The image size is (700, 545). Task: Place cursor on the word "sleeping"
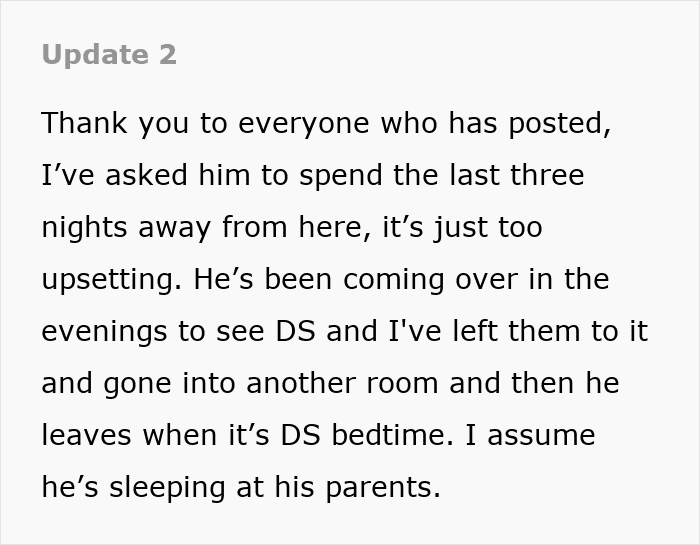click(x=167, y=489)
